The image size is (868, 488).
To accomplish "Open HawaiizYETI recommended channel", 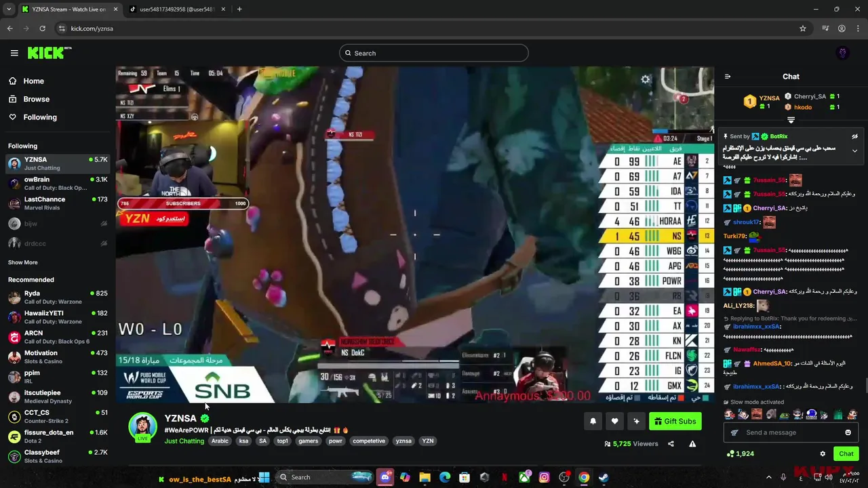I will coord(58,317).
